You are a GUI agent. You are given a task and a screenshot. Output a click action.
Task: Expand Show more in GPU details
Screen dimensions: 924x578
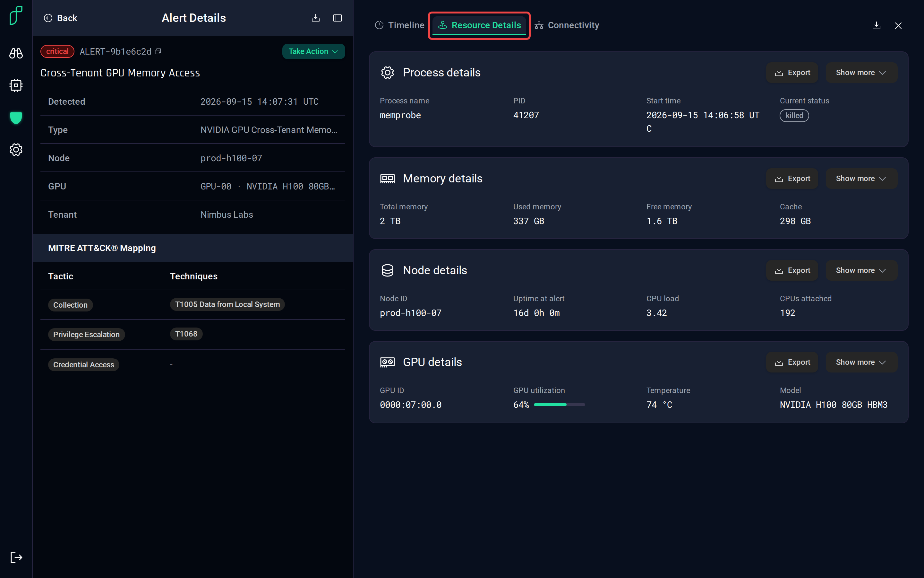click(x=861, y=362)
